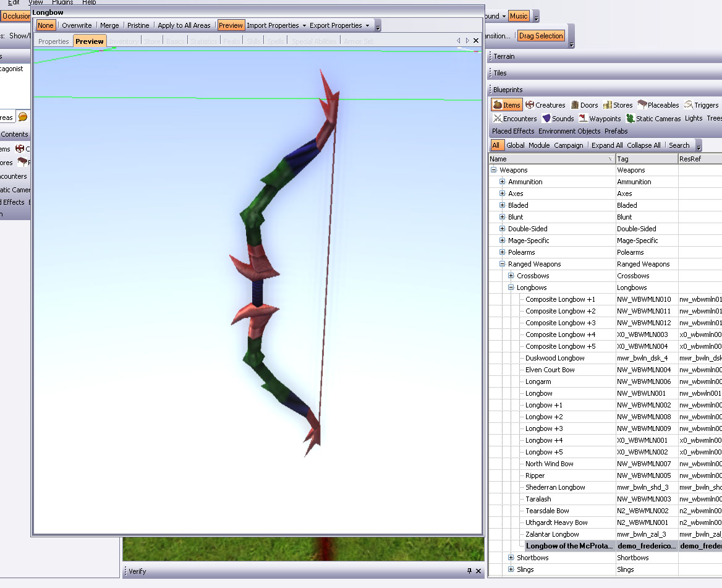Click the Merge button
The height and width of the screenshot is (588, 722).
(x=109, y=25)
